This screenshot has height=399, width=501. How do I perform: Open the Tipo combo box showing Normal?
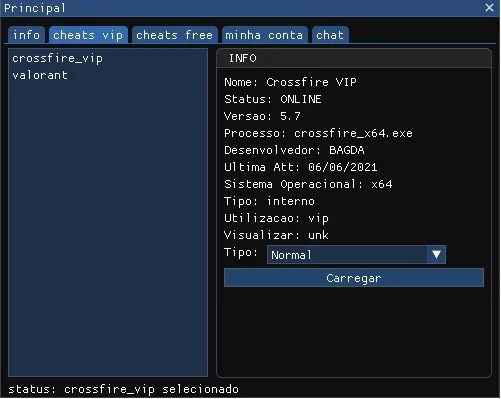[356, 255]
